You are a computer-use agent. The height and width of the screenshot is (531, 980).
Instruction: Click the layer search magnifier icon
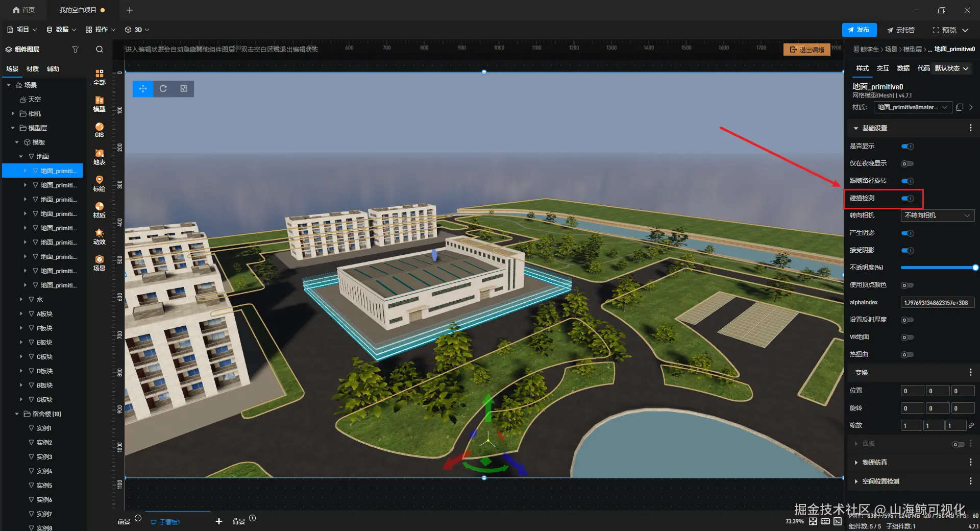click(100, 50)
